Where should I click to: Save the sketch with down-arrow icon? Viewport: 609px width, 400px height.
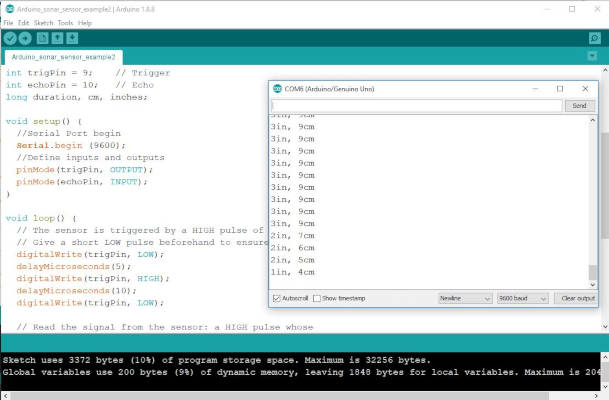pyautogui.click(x=72, y=38)
